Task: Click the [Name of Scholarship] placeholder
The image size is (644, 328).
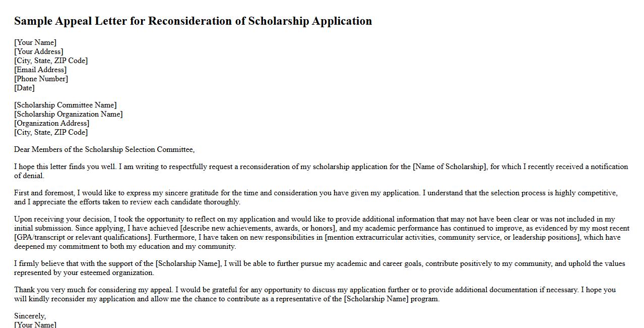Action: click(450, 167)
